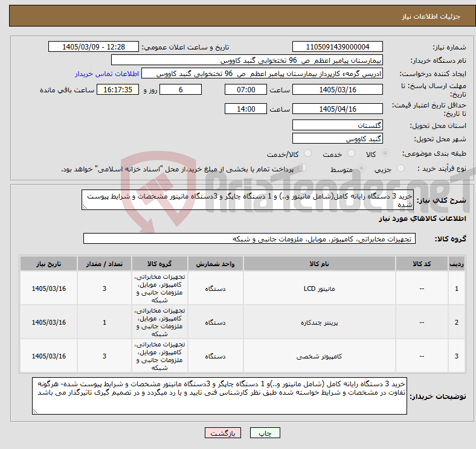Click the نام دستگاه خریدار field
This screenshot has height=449, width=476.
247,60
